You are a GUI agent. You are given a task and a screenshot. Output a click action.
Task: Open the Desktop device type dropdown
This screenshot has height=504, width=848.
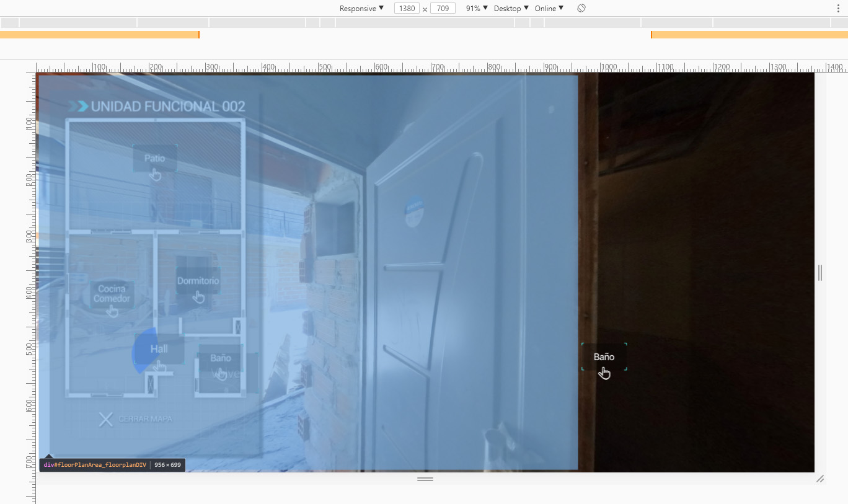(511, 8)
